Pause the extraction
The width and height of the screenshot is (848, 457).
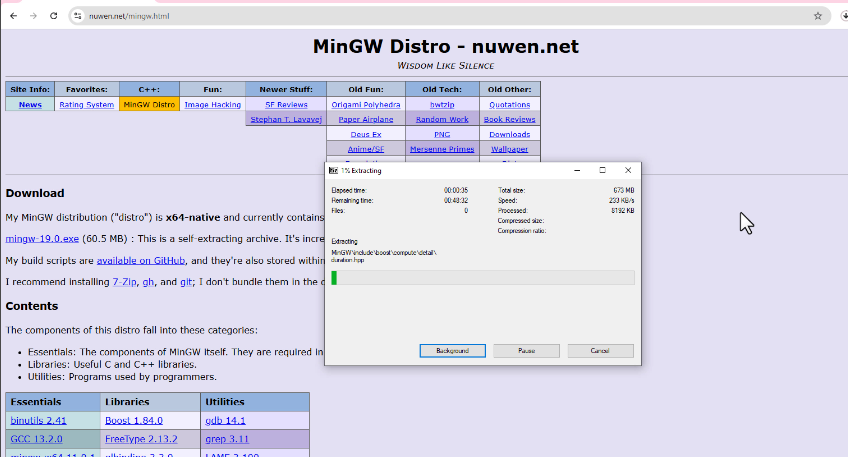tap(526, 351)
